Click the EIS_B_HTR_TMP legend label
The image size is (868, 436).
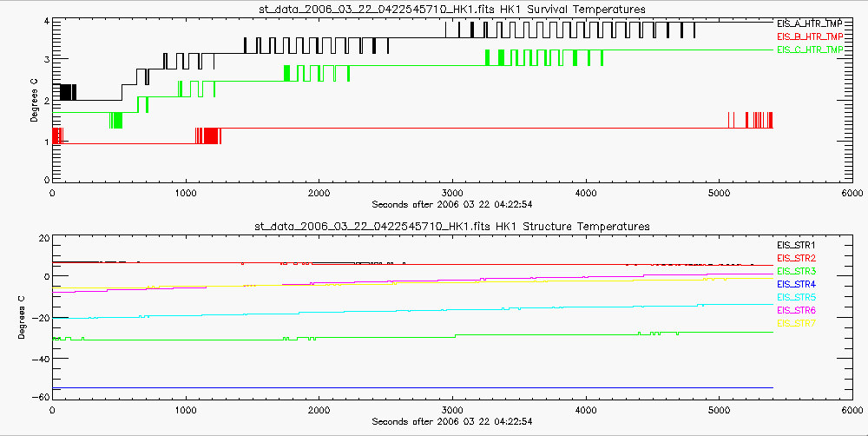[810, 36]
